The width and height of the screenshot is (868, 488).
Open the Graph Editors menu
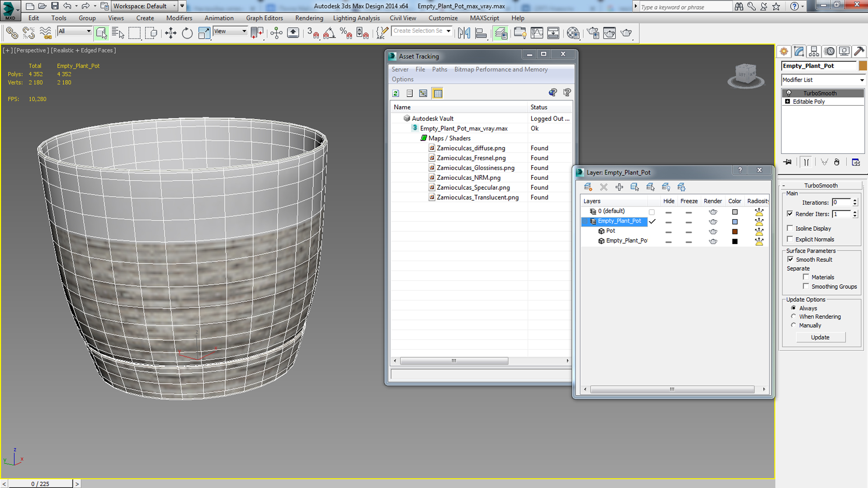pos(264,18)
